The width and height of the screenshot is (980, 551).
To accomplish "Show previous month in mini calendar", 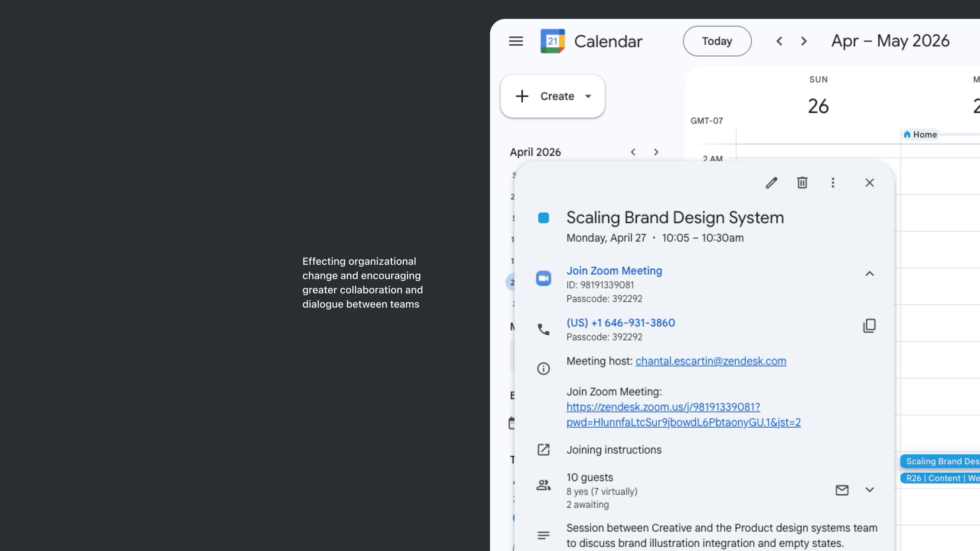I will coord(633,152).
